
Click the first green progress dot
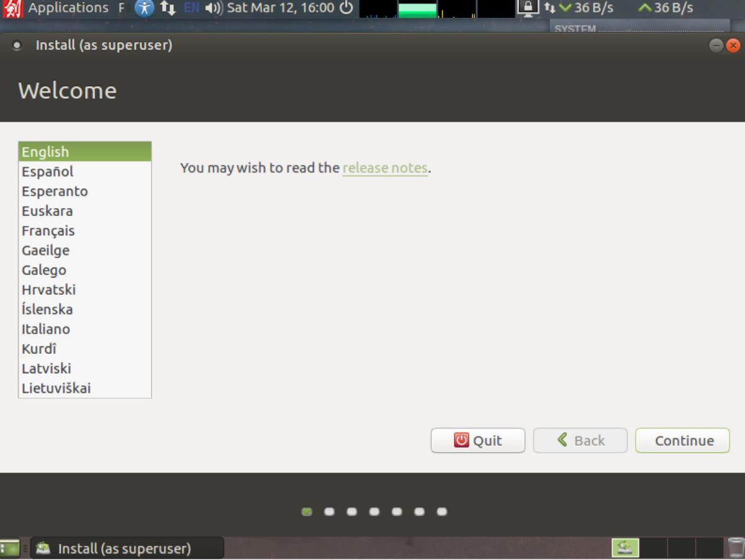tap(306, 512)
